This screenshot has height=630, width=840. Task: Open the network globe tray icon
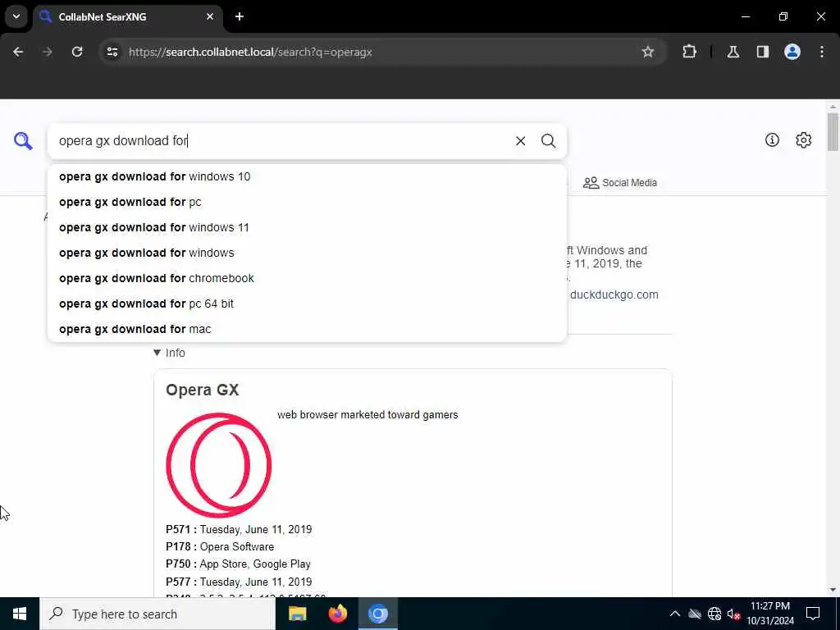pyautogui.click(x=714, y=614)
